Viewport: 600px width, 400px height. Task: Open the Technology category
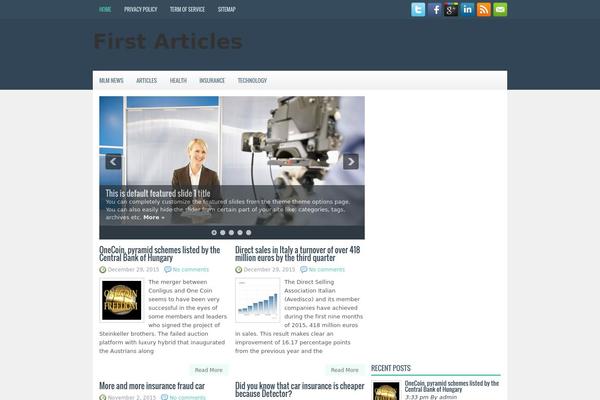tap(252, 80)
